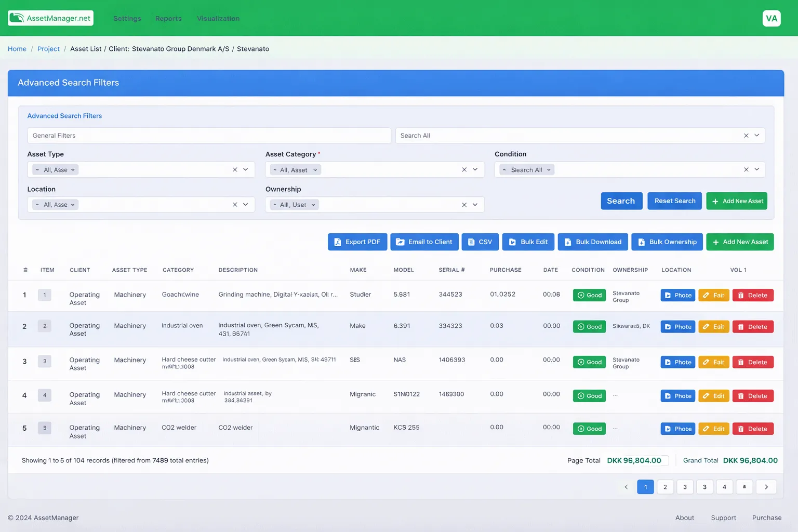The image size is (798, 532).
Task: Click the Bulk Download button
Action: pyautogui.click(x=593, y=242)
